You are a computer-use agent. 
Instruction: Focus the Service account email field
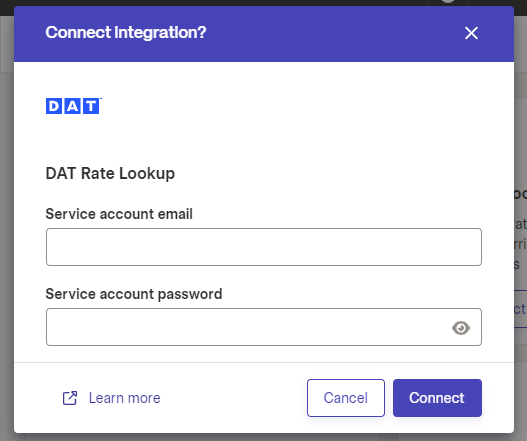(264, 247)
